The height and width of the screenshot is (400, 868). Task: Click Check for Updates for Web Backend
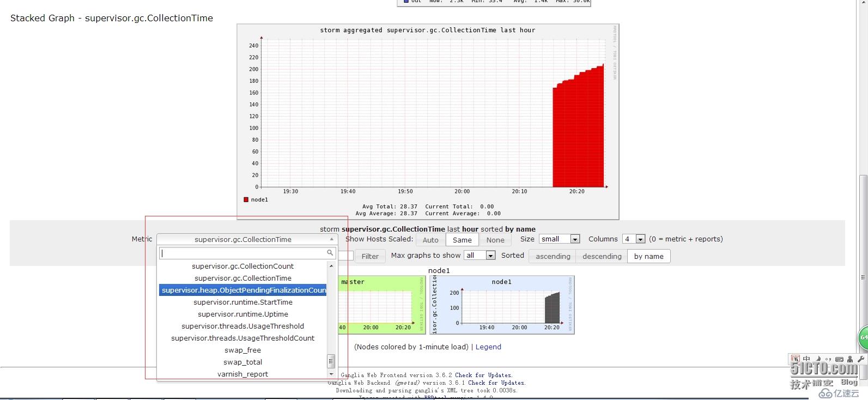pos(496,383)
